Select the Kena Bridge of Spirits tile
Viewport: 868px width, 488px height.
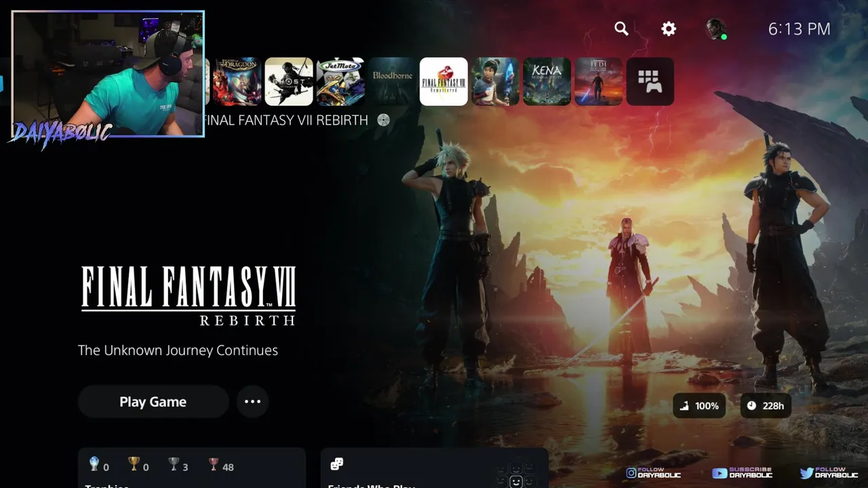click(547, 81)
